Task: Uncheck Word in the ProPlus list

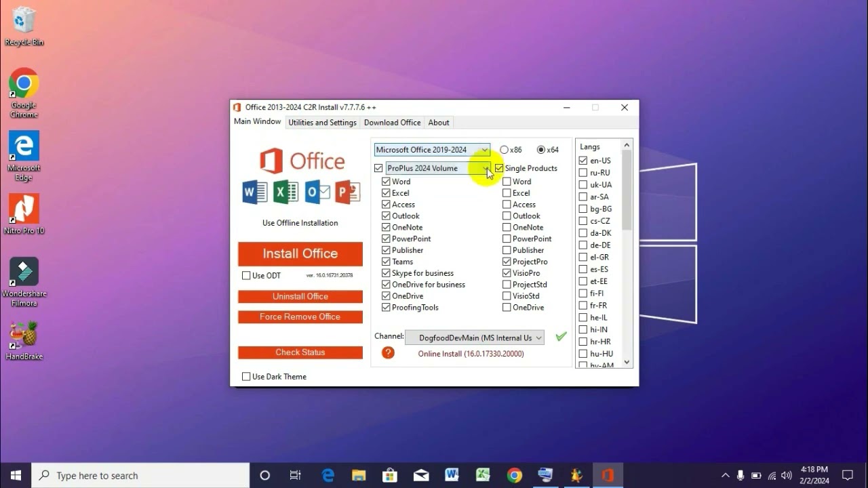Action: [386, 182]
